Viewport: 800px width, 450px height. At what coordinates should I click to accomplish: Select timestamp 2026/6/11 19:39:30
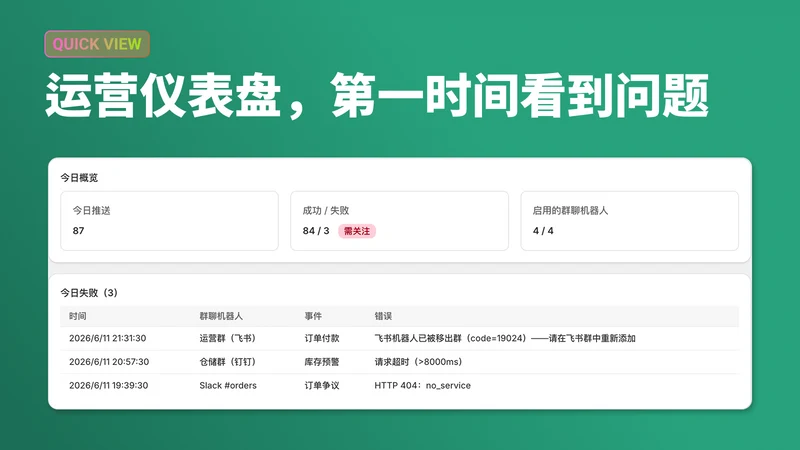pyautogui.click(x=109, y=385)
